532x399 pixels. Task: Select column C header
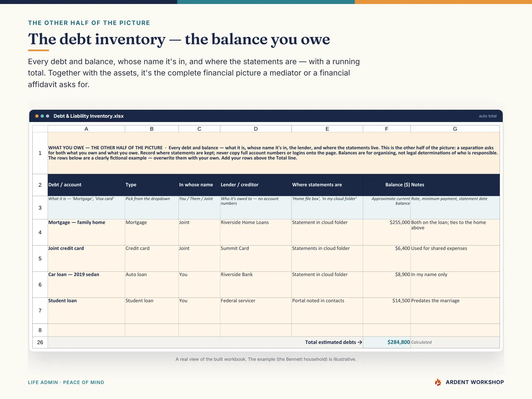tap(199, 129)
